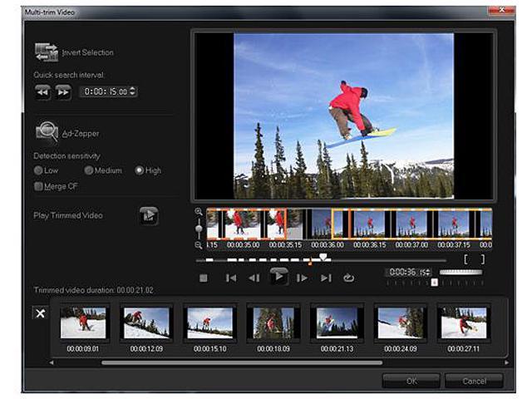This screenshot has width=532, height=399.
Task: Click the timecode stepper beside 0:00:36
Action: pyautogui.click(x=427, y=273)
